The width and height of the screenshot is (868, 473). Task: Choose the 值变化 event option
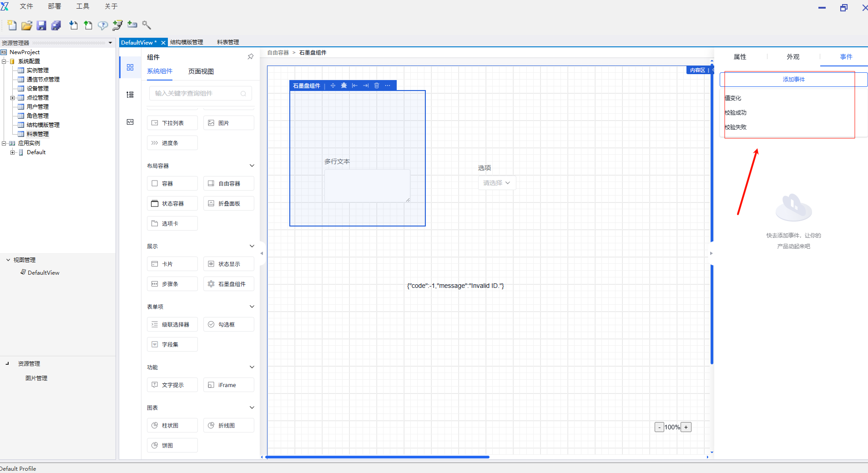(733, 98)
